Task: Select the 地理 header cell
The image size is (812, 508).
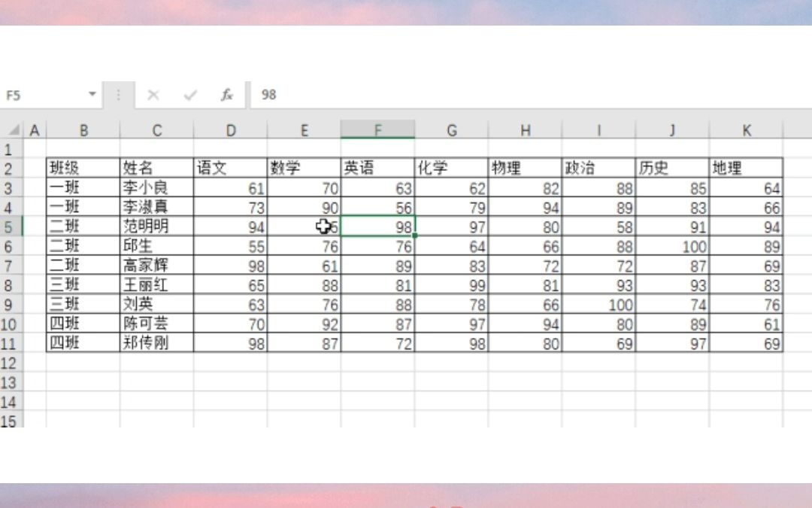Action: click(x=744, y=168)
